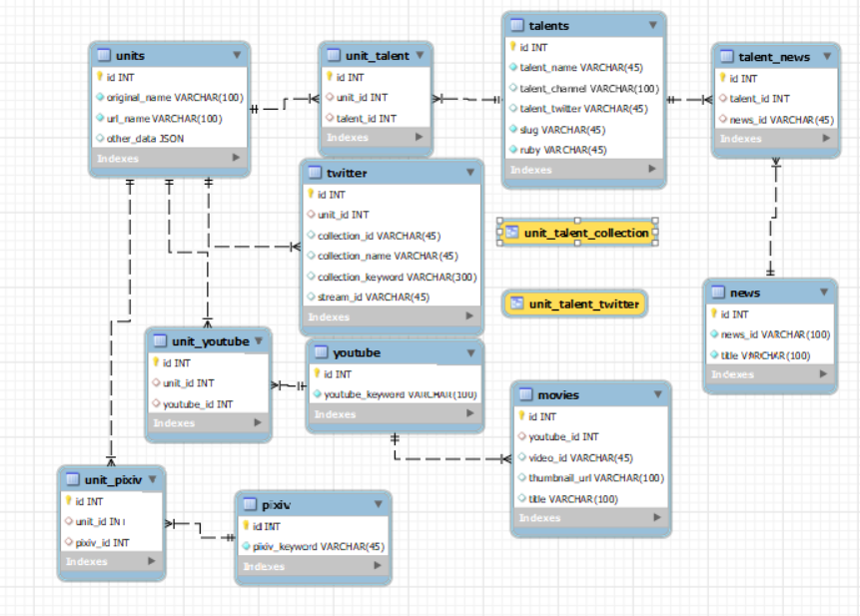Click the unit_youtube table icon
The width and height of the screenshot is (860, 616).
160,340
